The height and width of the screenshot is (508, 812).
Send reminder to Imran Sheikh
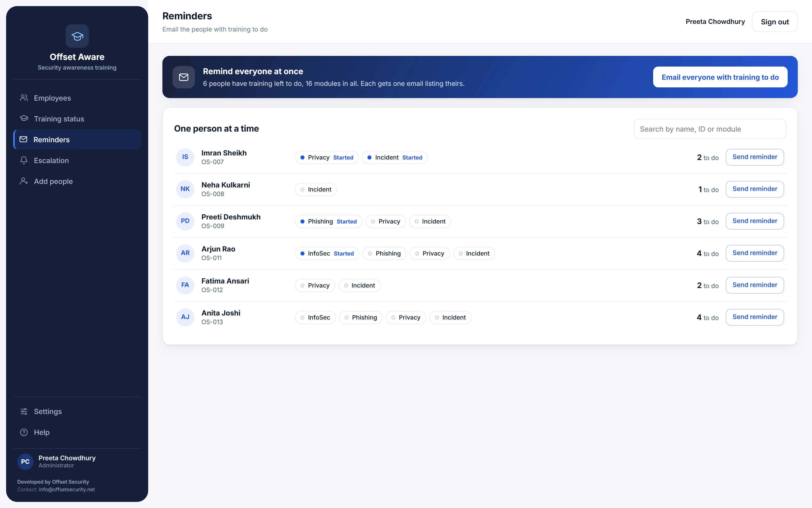[x=755, y=157]
